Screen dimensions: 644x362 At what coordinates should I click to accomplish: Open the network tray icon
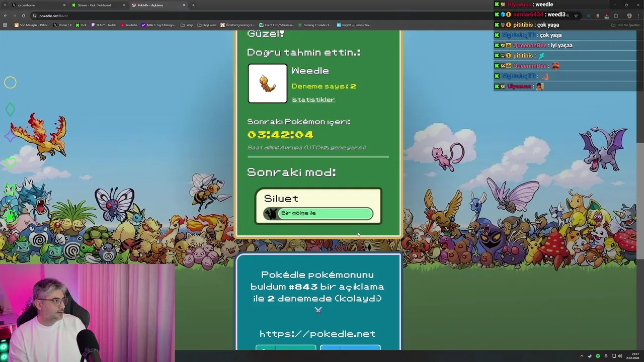614,356
